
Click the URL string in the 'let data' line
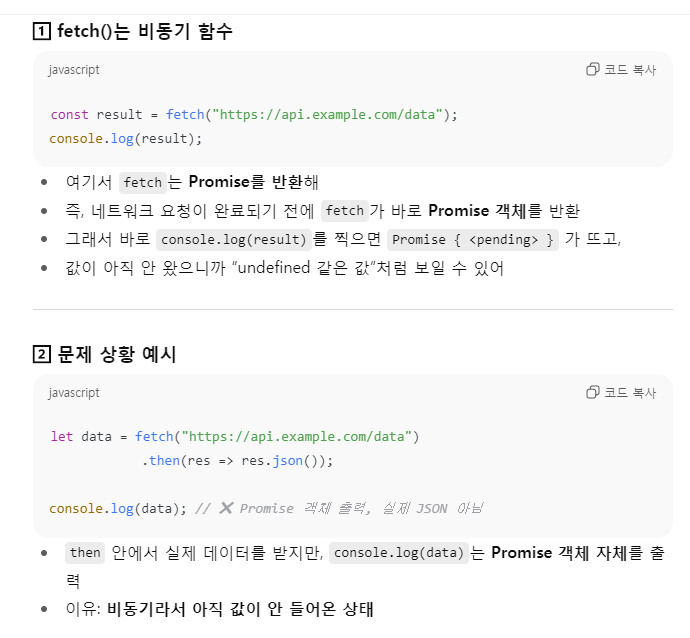point(297,436)
